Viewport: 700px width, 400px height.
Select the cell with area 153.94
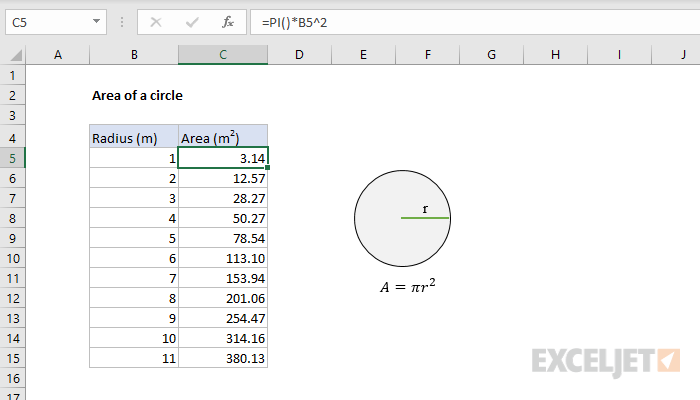(223, 279)
